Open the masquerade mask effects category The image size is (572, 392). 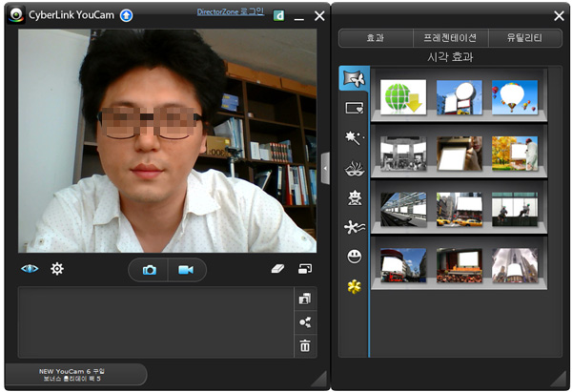pyautogui.click(x=355, y=168)
